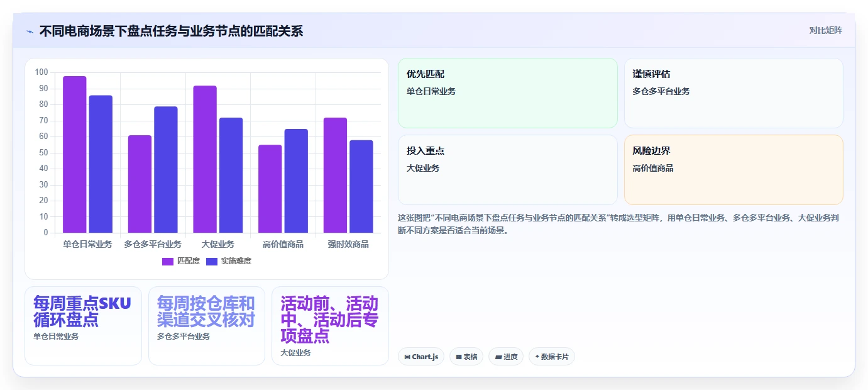The image size is (868, 390).
Task: Click the blue 实施难度 bar for 高价值商品
Action: (x=296, y=181)
